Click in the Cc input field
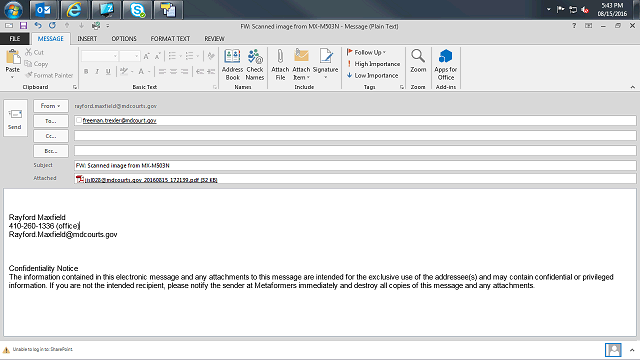640x360 pixels. pyautogui.click(x=355, y=136)
